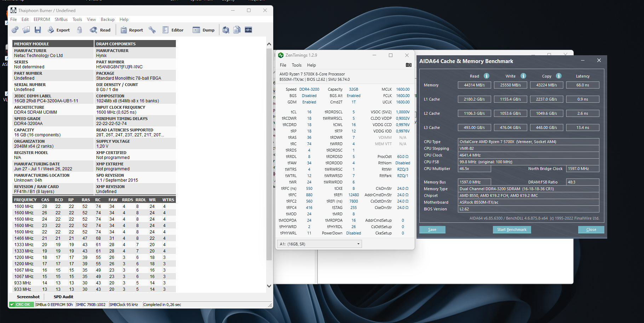Click the North Bridge Clock field 1597.0 MHz
The height and width of the screenshot is (323, 644).
tap(583, 169)
